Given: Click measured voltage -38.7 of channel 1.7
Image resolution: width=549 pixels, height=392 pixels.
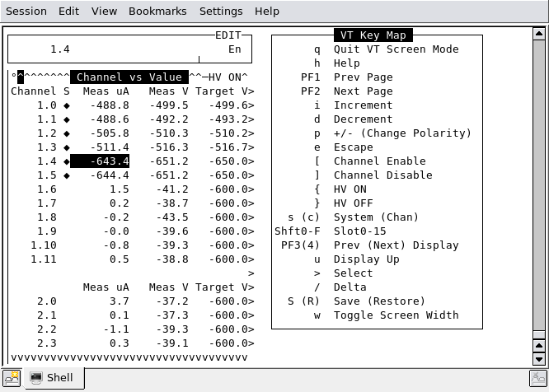Looking at the screenshot, I should (172, 203).
